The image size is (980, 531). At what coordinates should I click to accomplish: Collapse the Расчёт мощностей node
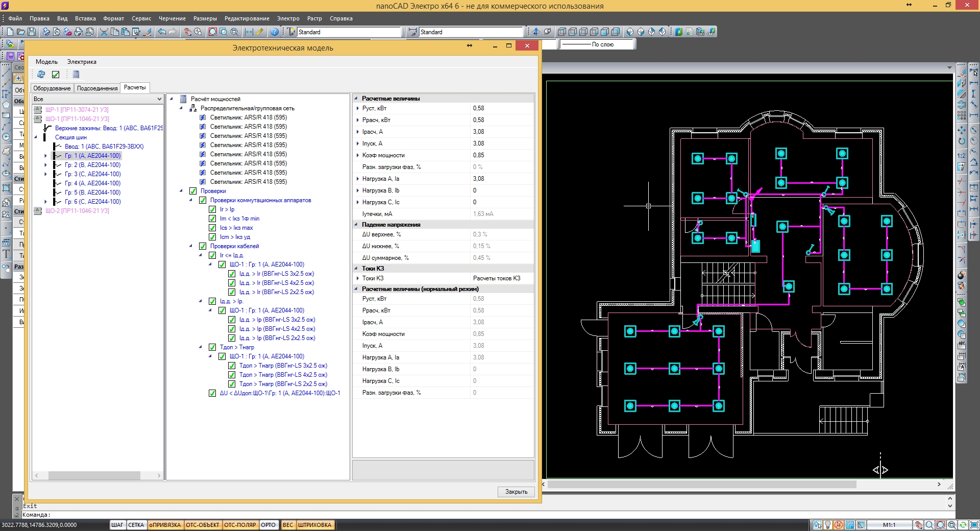coord(171,99)
